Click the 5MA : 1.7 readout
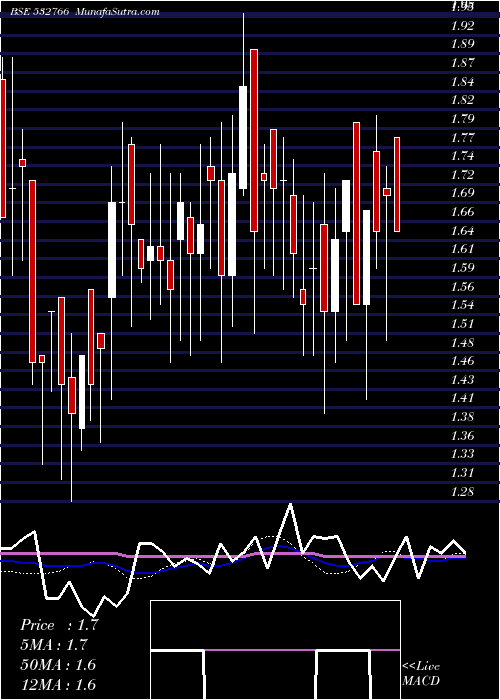500x700 pixels. (x=54, y=645)
